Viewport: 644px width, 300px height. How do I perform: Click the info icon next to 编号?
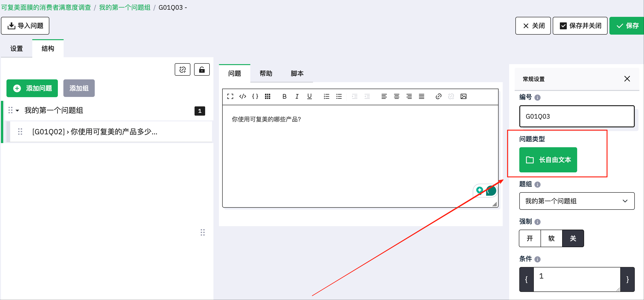538,98
